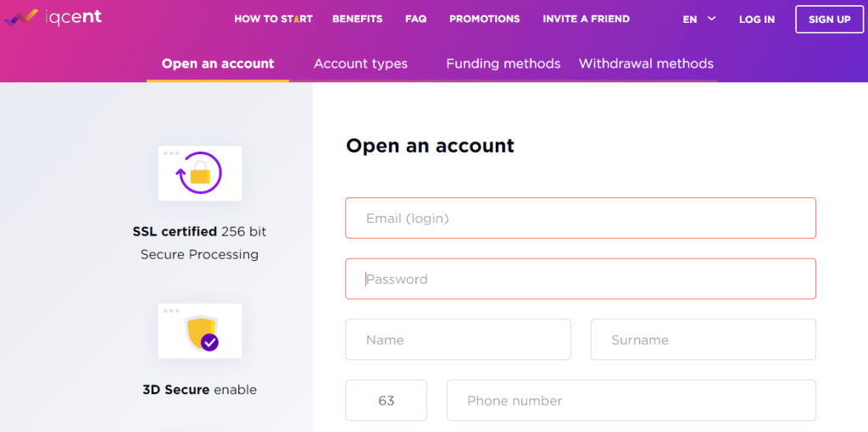The width and height of the screenshot is (868, 432).
Task: Select the Open an account tab
Action: (x=218, y=64)
